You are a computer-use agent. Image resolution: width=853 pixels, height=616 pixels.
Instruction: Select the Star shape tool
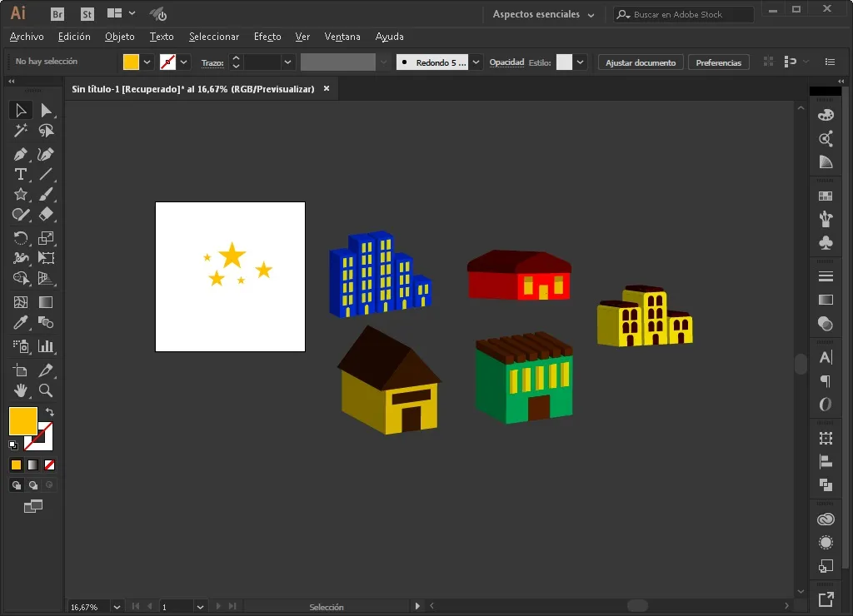[21, 194]
